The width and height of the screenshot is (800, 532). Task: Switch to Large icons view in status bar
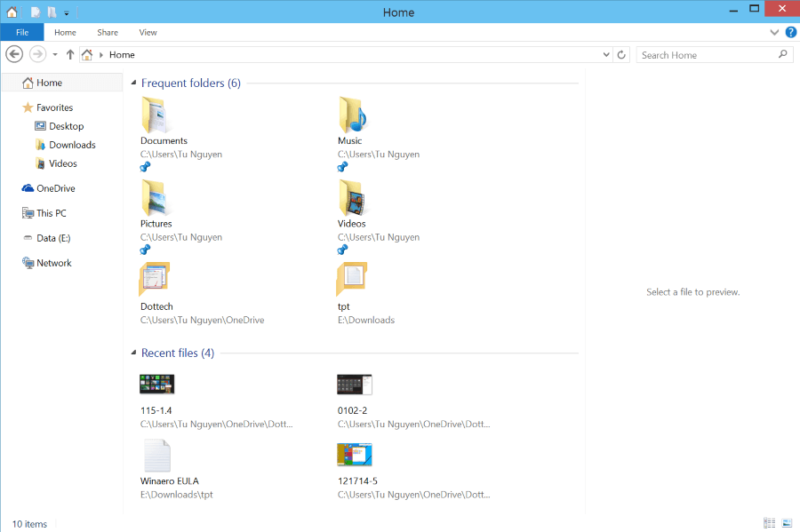click(787, 523)
